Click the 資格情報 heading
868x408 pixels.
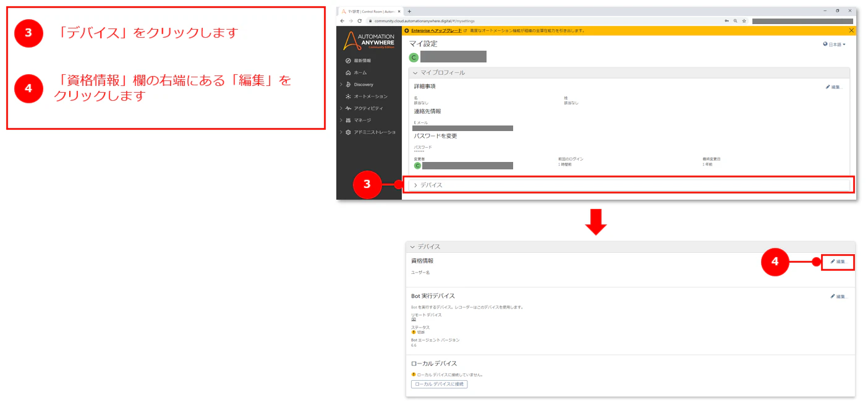(422, 261)
